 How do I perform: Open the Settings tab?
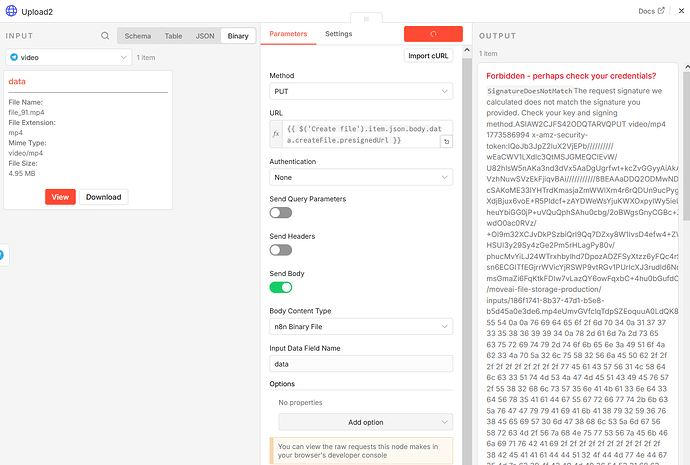338,34
